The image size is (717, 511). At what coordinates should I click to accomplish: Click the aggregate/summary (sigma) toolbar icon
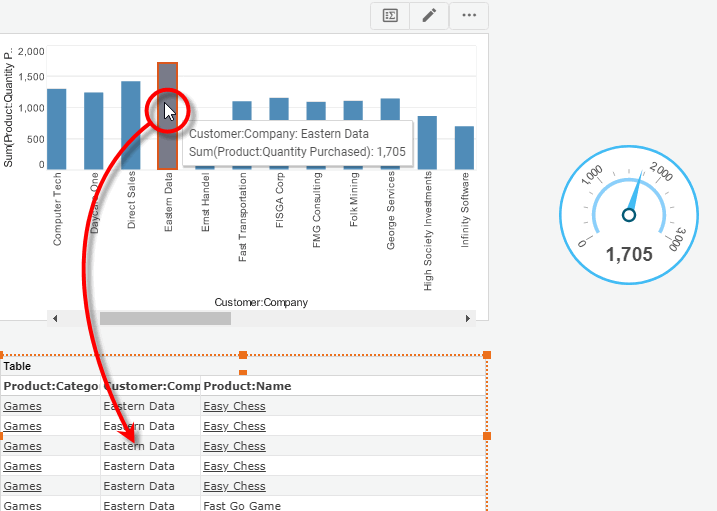[391, 15]
